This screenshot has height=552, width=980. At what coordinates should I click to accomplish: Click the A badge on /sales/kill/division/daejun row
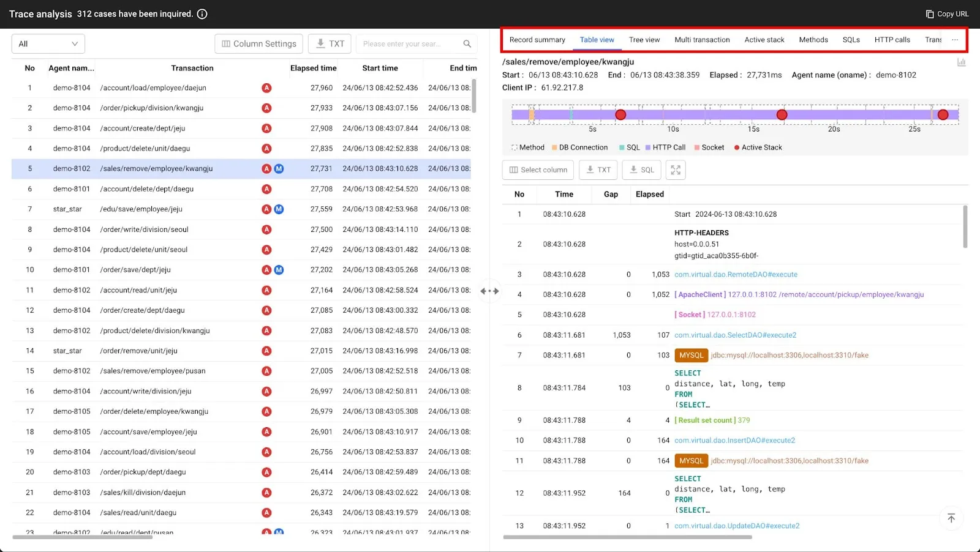(266, 493)
